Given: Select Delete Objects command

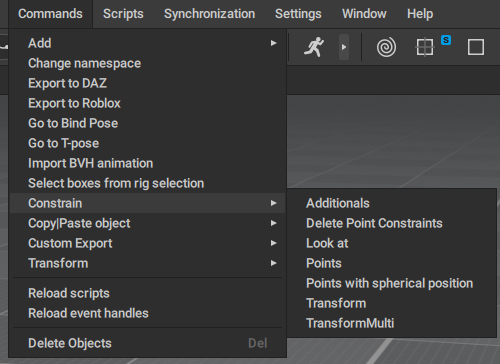Looking at the screenshot, I should click(x=147, y=343).
